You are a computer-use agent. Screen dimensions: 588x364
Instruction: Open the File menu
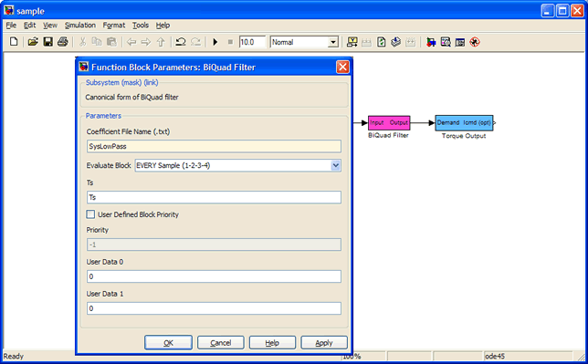(x=11, y=26)
